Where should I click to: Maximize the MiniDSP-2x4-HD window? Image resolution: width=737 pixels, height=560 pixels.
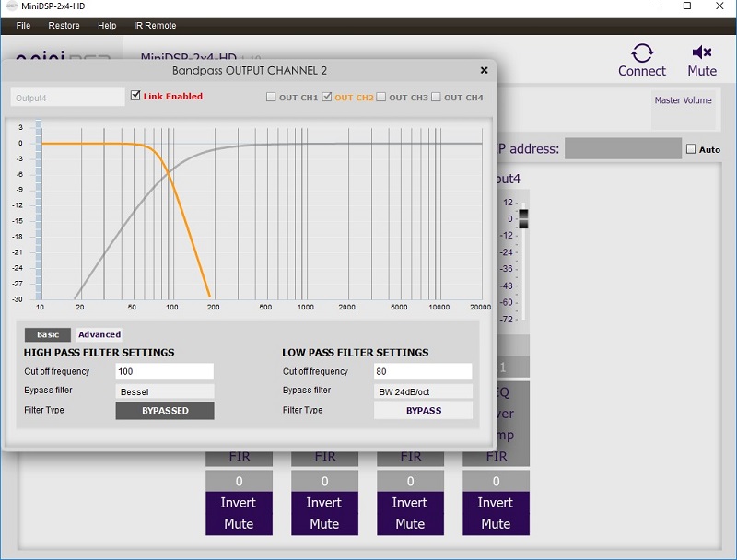687,6
